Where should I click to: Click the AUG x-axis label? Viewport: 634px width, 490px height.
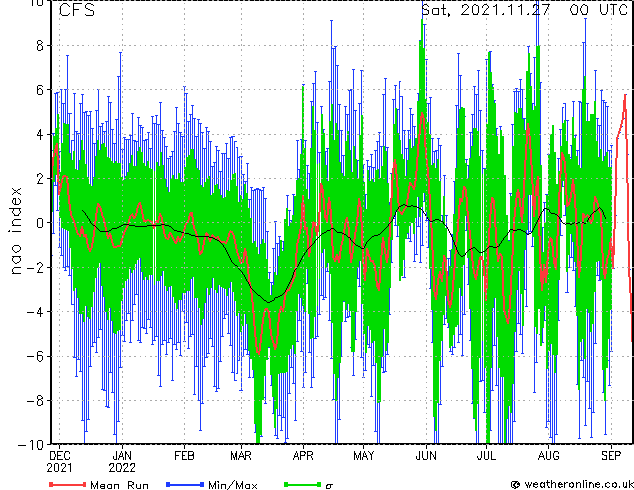coord(549,456)
